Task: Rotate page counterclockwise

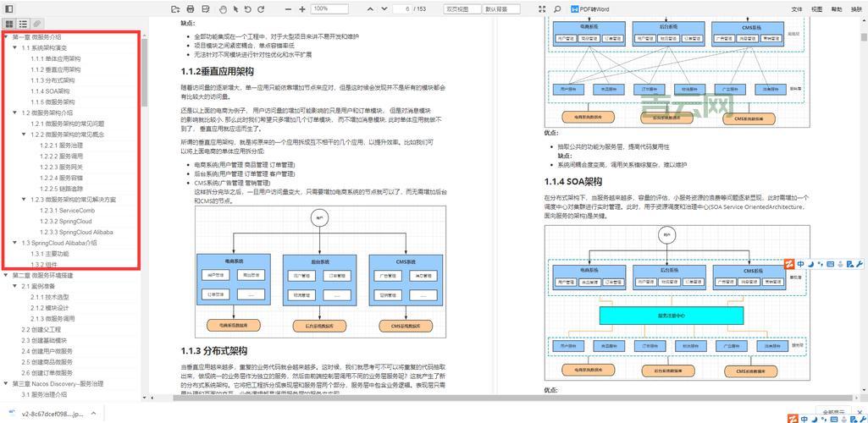Action: pos(248,9)
